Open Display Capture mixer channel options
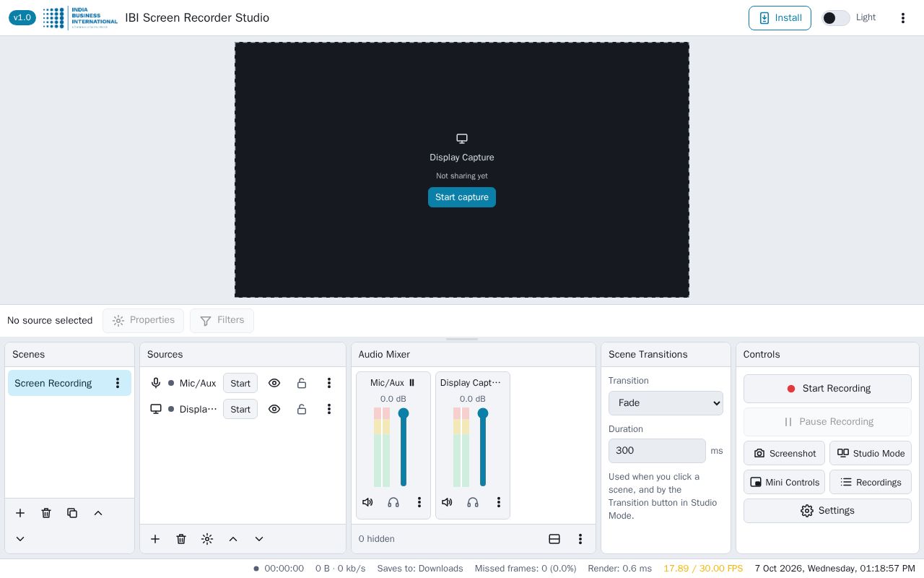Image resolution: width=924 pixels, height=578 pixels. (x=499, y=502)
